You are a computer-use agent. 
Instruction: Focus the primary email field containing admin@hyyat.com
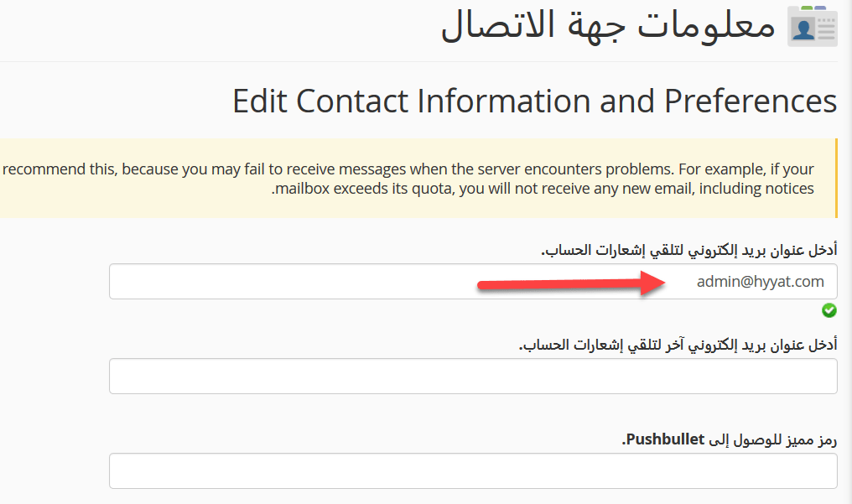pyautogui.click(x=473, y=281)
